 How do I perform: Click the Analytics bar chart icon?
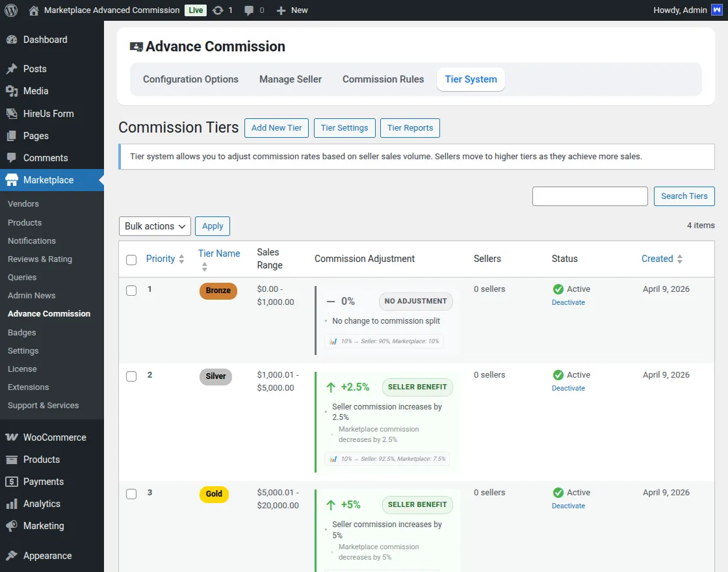[x=12, y=504]
